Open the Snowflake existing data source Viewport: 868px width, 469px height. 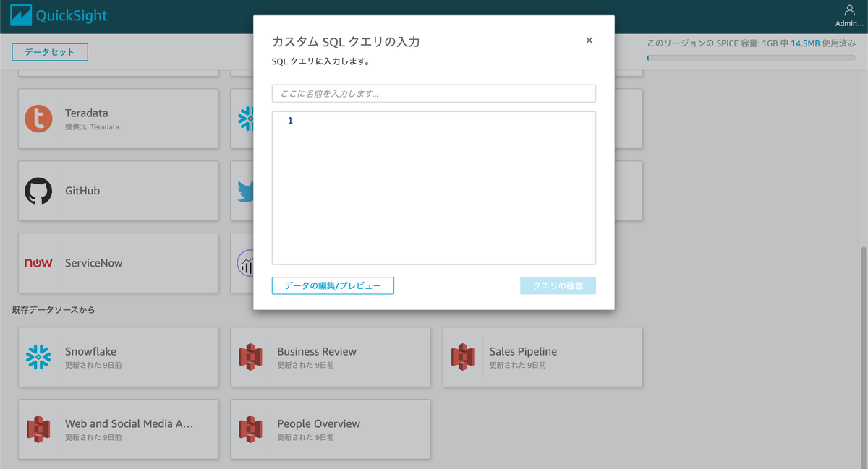click(x=118, y=357)
